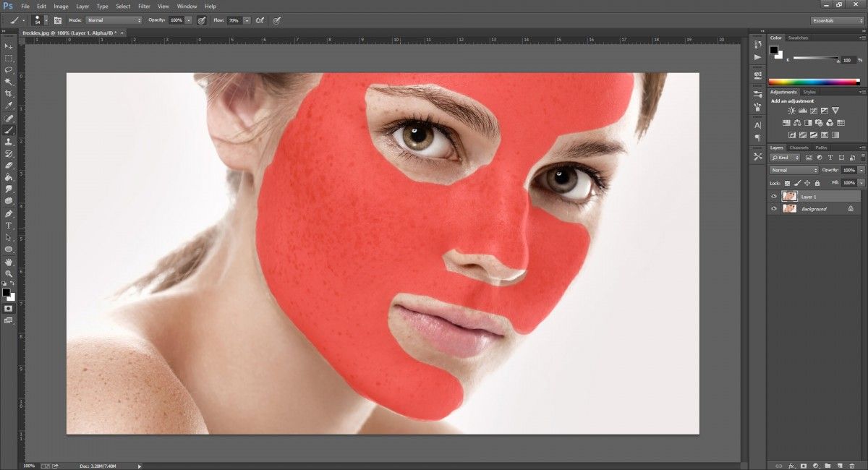
Task: Open the Kind filter dropdown in Layers panel
Action: coord(784,157)
